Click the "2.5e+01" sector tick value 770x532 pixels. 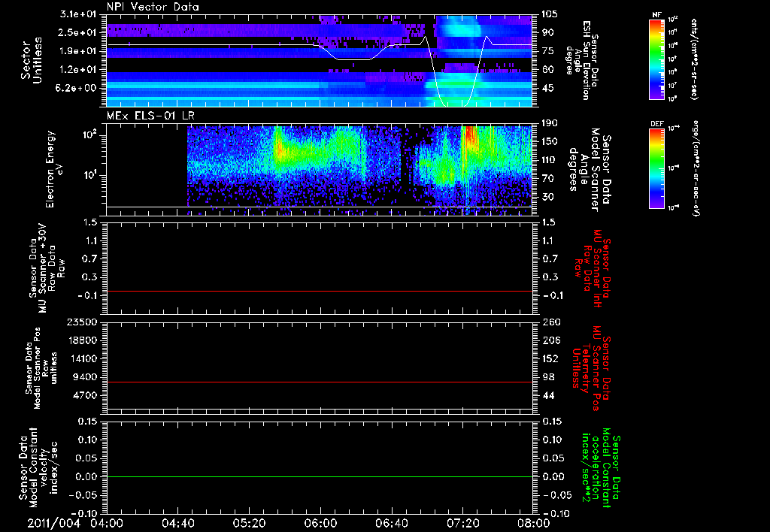click(x=78, y=32)
